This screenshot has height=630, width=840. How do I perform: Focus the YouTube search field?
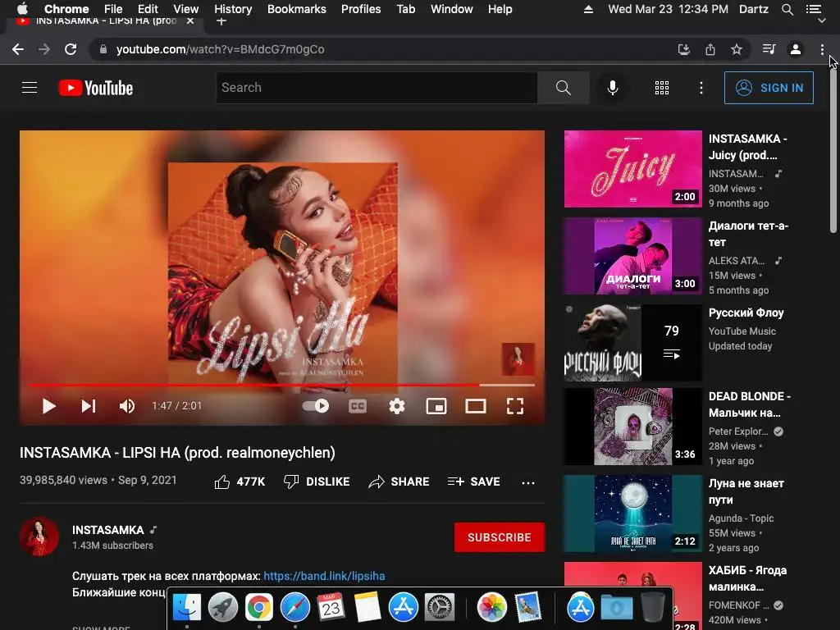pyautogui.click(x=377, y=87)
